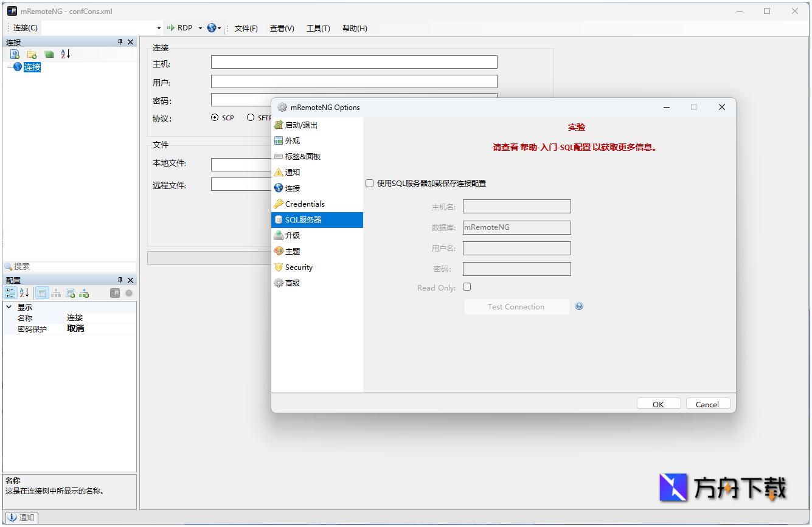Screen dimensions: 812x527
Task: Click the gray host status circle icon
Action: pyautogui.click(x=129, y=293)
